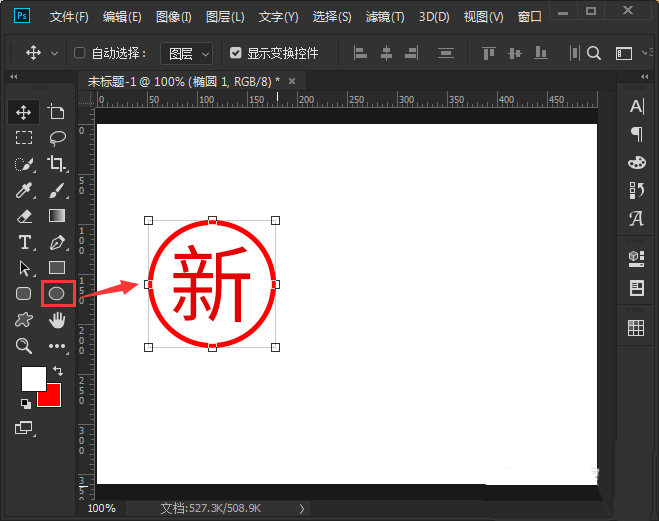Image resolution: width=659 pixels, height=521 pixels.
Task: Click the search magnifier in options bar
Action: coord(594,53)
